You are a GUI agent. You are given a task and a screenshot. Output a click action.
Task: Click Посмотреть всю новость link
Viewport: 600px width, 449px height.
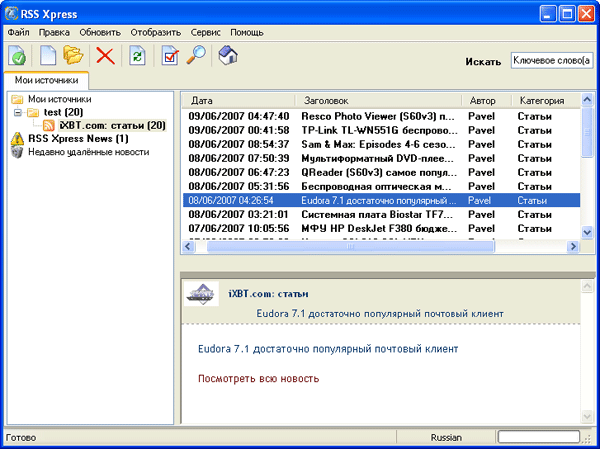(x=258, y=379)
